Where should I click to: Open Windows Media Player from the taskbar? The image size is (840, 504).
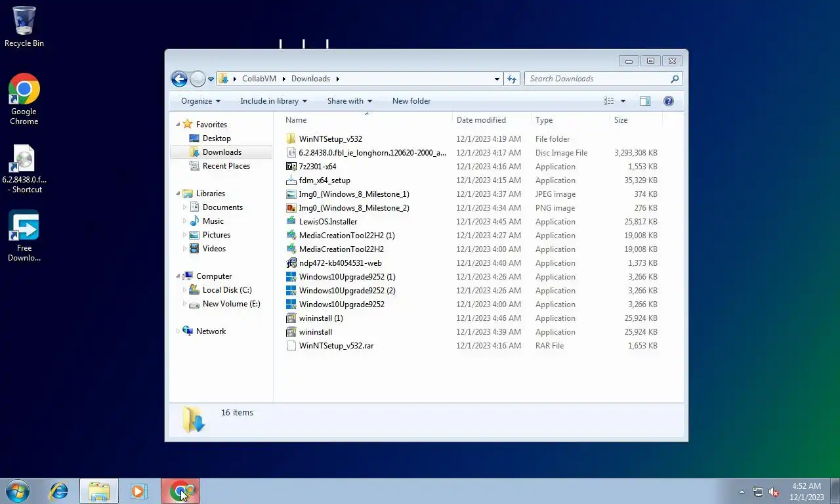point(138,491)
